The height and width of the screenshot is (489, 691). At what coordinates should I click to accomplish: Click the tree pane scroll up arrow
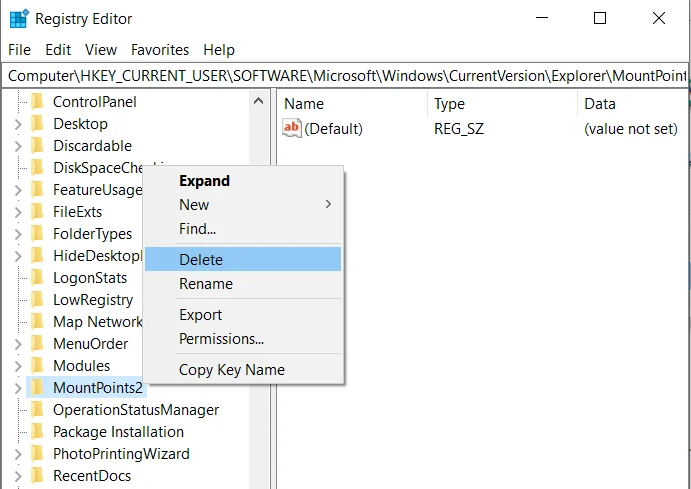pyautogui.click(x=259, y=101)
